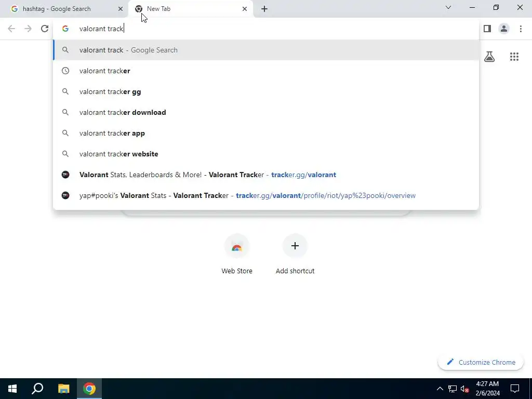This screenshot has height=399, width=532.
Task: Click the Add shortcut button
Action: (295, 255)
